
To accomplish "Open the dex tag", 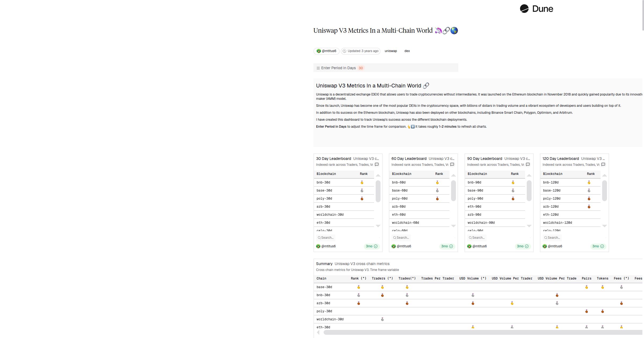I will (x=407, y=51).
